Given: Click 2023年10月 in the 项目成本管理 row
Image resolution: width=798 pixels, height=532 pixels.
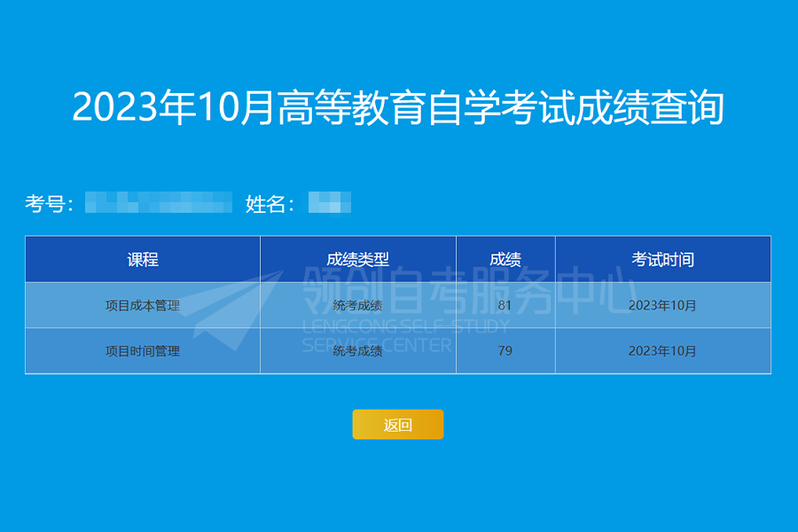Looking at the screenshot, I should [662, 305].
